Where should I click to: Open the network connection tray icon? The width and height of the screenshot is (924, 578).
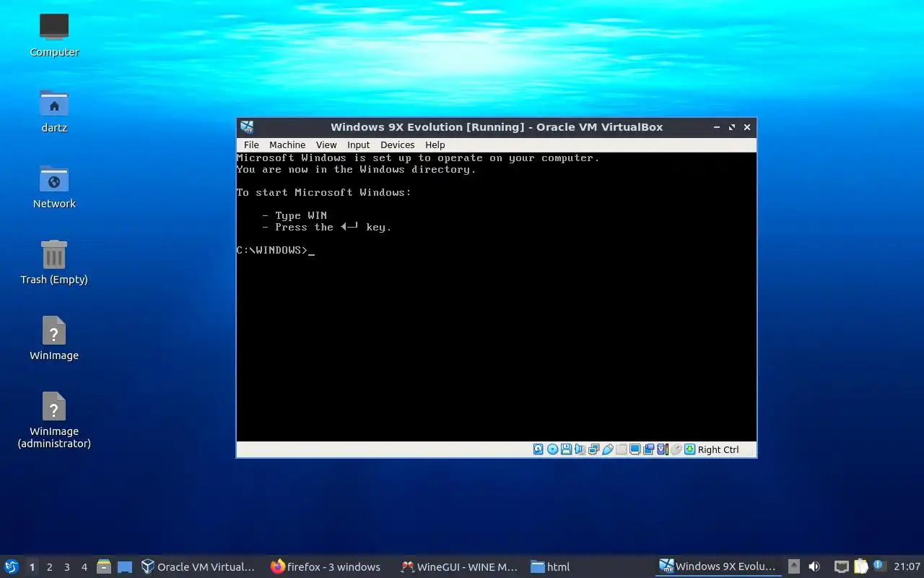pyautogui.click(x=841, y=566)
